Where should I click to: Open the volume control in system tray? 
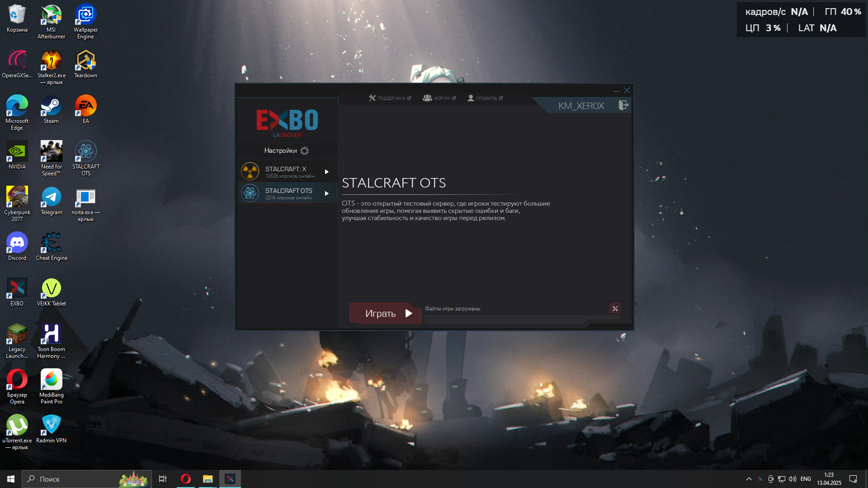[793, 479]
